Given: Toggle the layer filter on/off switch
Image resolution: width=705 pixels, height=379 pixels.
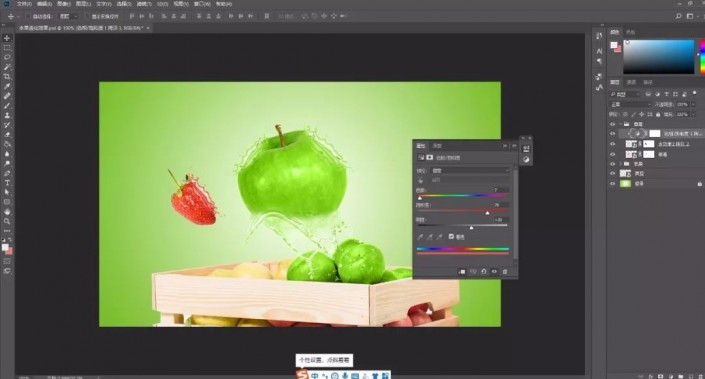Looking at the screenshot, I should click(x=694, y=94).
